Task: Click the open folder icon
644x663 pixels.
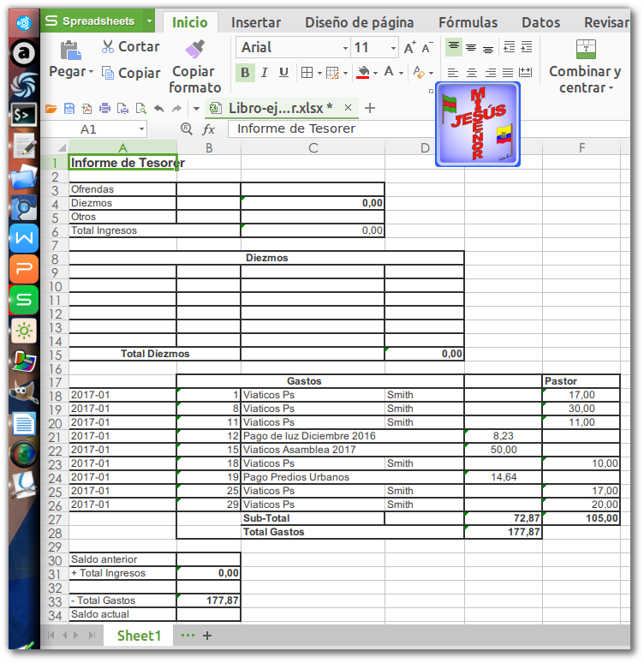Action: point(51,109)
